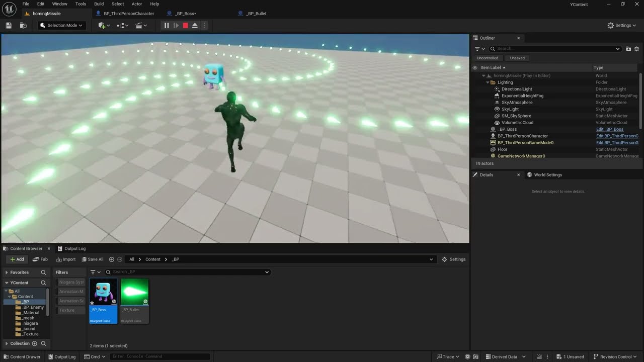Toggle the Uncontrolled filter in Outliner
Image resolution: width=644 pixels, height=362 pixels.
coord(488,58)
